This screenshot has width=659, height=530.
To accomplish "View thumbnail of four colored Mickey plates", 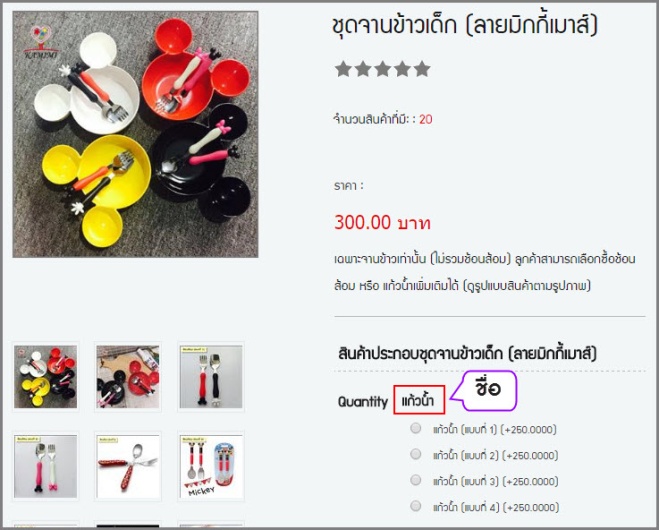I will [45, 377].
